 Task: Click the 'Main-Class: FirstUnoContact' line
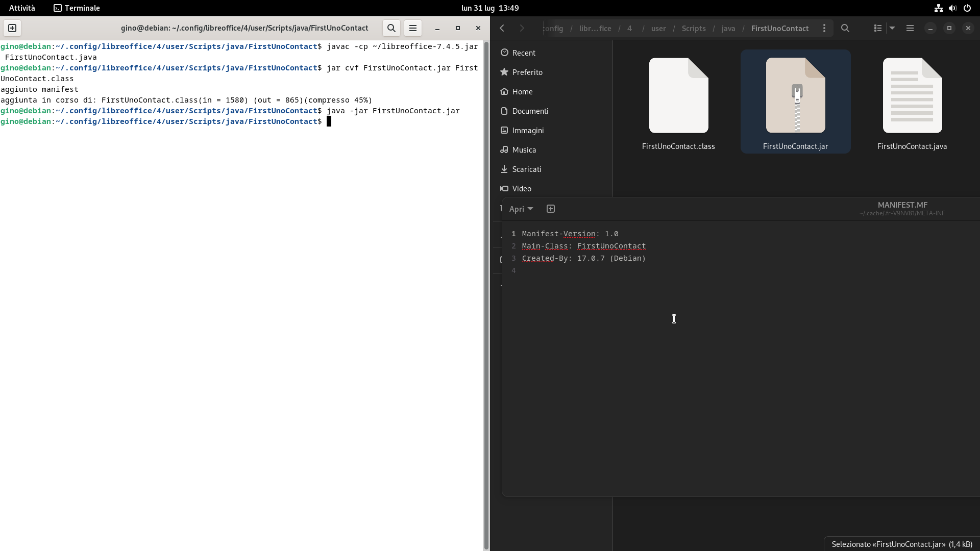coord(583,246)
